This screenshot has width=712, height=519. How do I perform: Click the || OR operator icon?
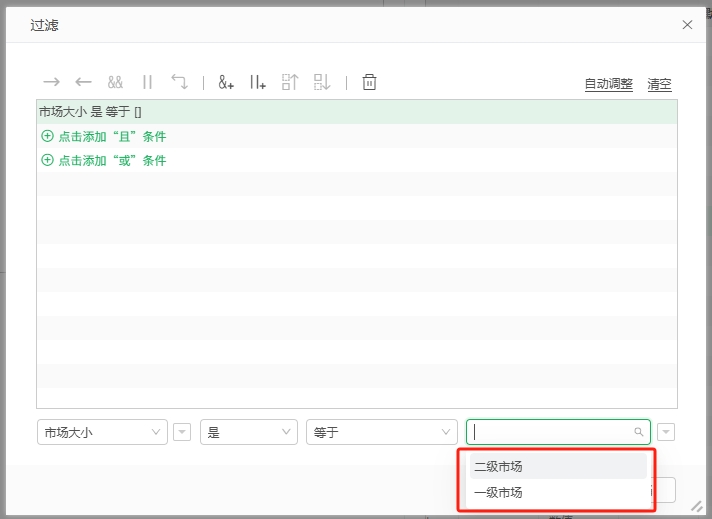[147, 82]
